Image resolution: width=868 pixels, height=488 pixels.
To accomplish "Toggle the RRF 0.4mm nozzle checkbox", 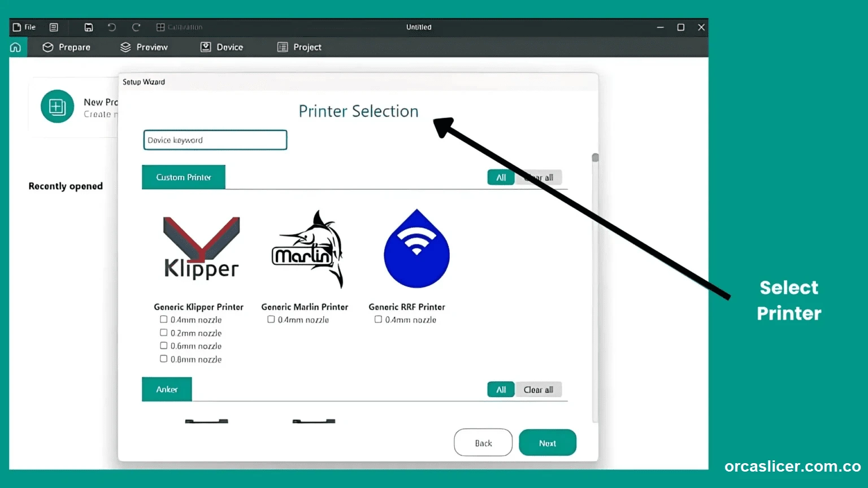I will pos(379,320).
